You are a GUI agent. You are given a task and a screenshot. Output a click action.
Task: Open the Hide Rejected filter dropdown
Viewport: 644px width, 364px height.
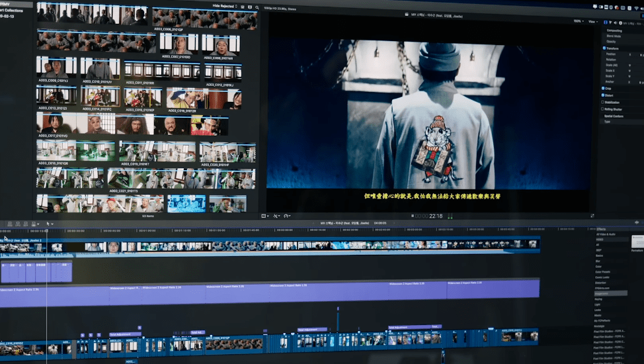[x=225, y=6]
